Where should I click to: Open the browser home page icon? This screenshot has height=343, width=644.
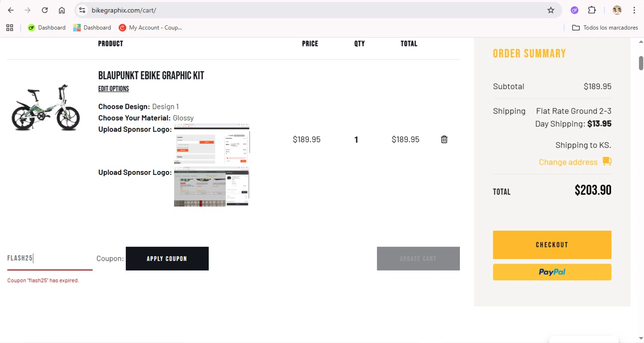pyautogui.click(x=62, y=10)
